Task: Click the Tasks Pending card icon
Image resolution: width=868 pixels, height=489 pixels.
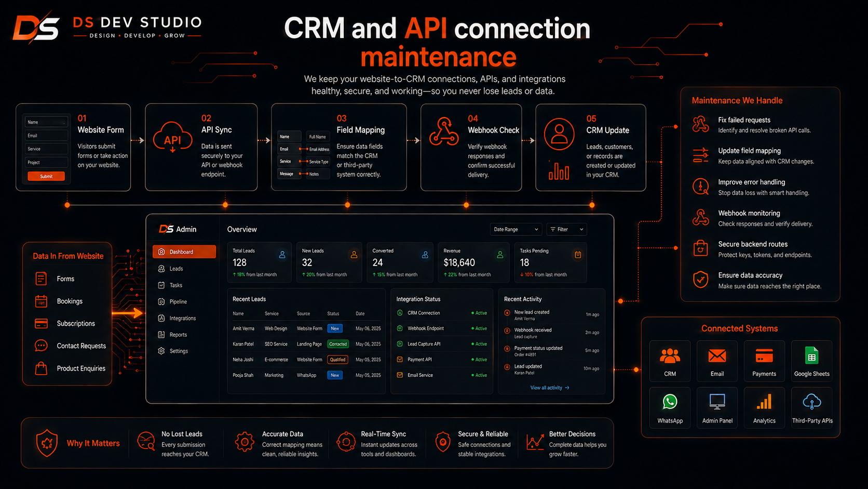Action: (x=578, y=255)
